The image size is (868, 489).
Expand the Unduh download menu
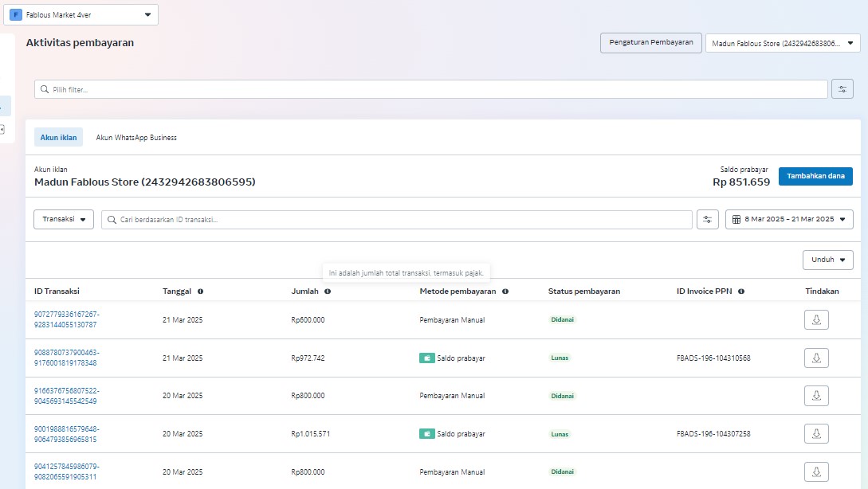coord(827,260)
